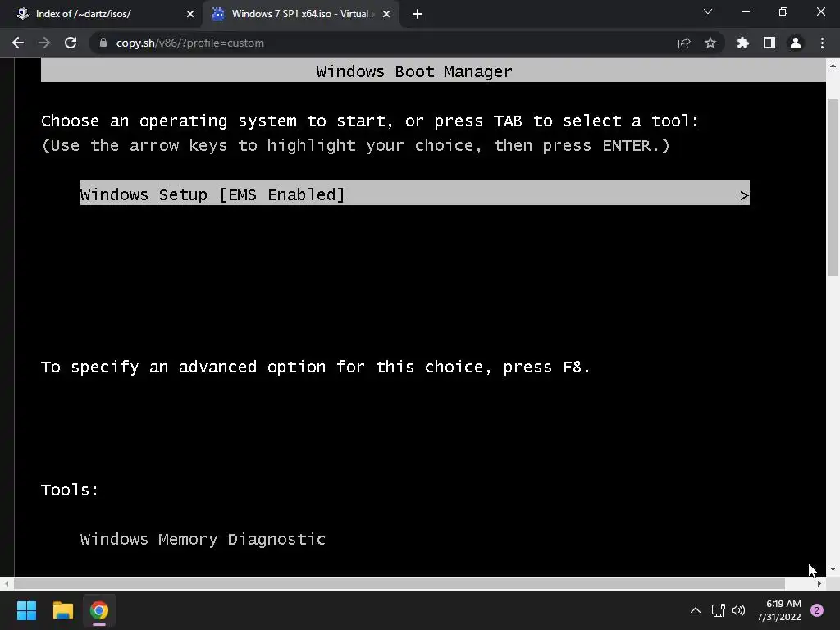Open the Chrome profile icon
840x630 pixels.
796,43
